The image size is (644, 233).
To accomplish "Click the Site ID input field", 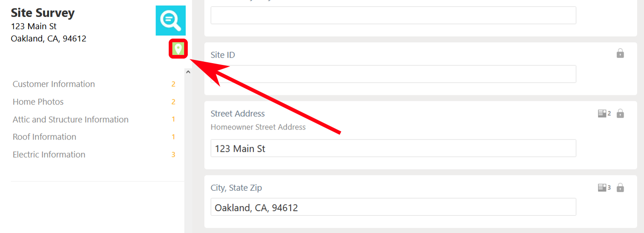I will pyautogui.click(x=393, y=74).
